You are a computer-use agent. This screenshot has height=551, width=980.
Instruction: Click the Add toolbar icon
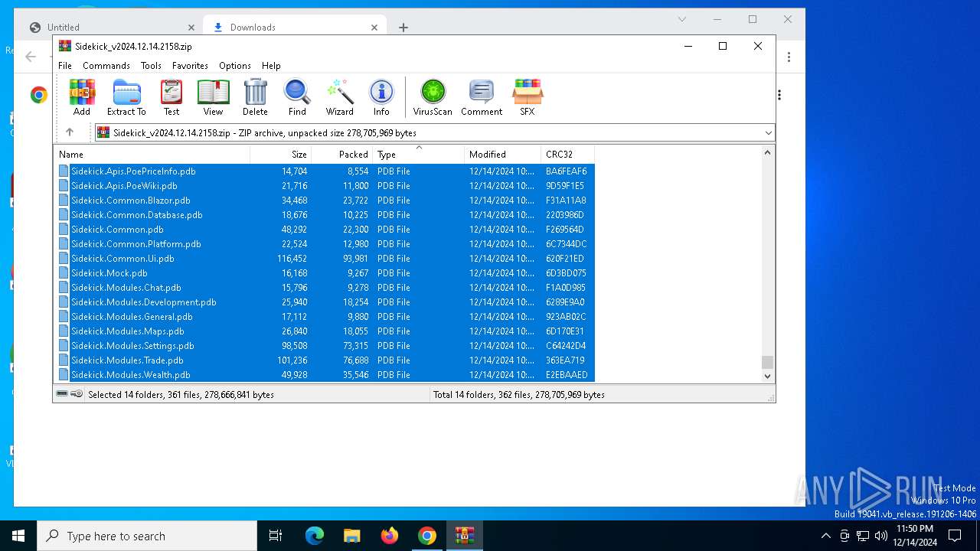[82, 97]
